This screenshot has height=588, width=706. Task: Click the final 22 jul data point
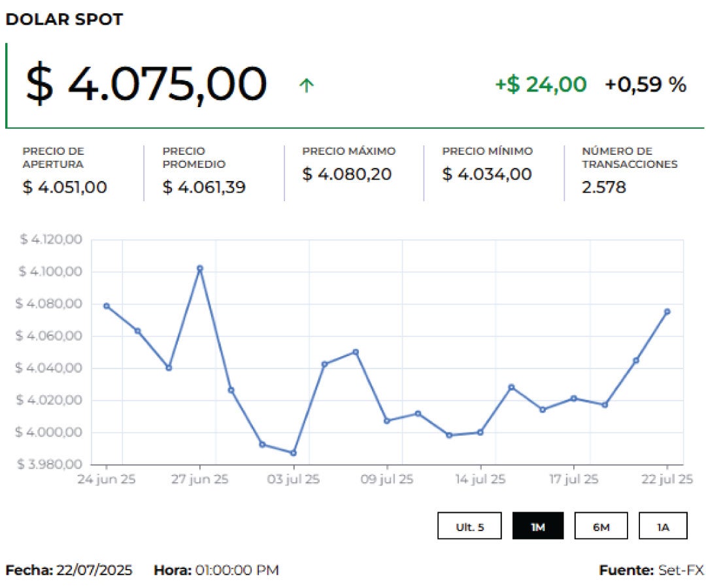pyautogui.click(x=667, y=312)
